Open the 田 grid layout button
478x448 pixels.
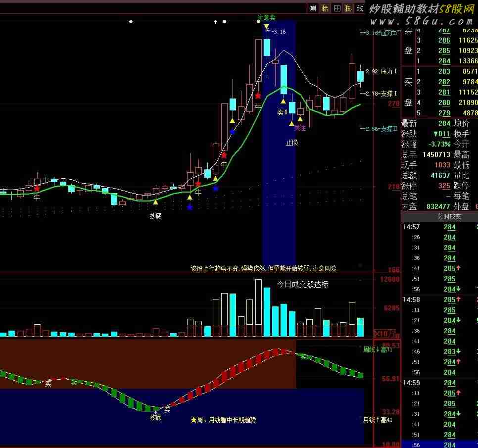click(x=337, y=8)
